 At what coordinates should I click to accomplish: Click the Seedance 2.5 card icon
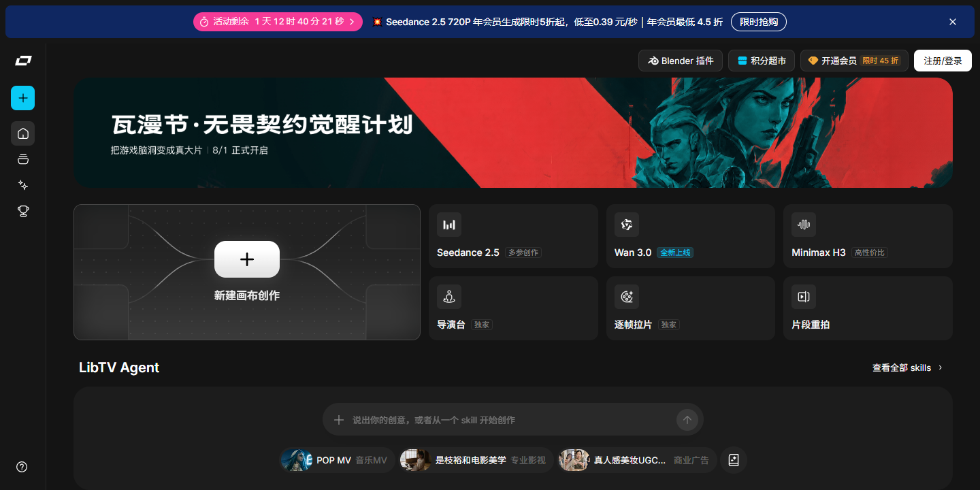click(449, 225)
